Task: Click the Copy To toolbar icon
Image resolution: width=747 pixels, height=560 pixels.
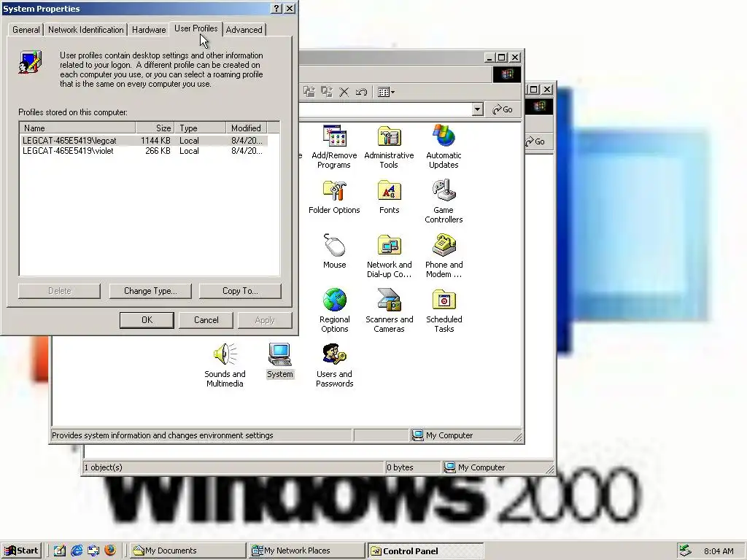Action: pyautogui.click(x=326, y=92)
